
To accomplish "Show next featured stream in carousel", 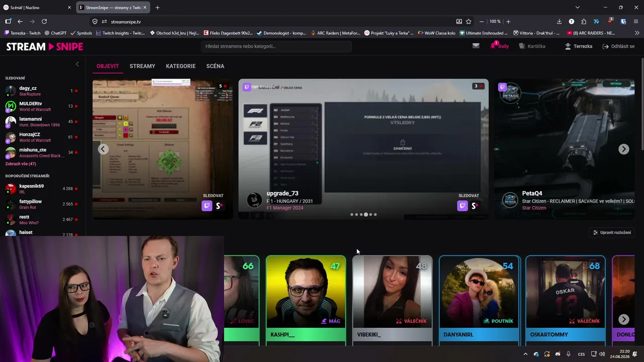I will 623,149.
